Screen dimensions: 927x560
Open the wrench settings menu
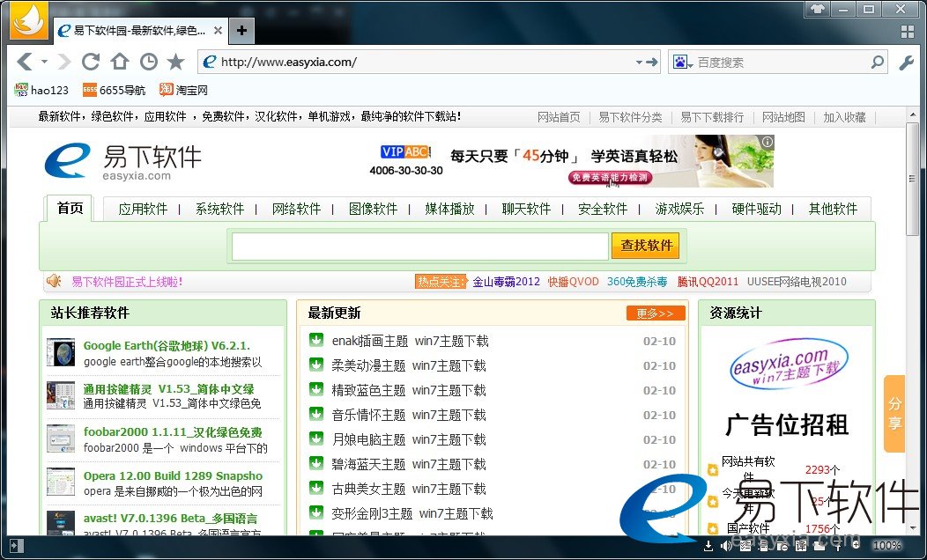pos(906,63)
